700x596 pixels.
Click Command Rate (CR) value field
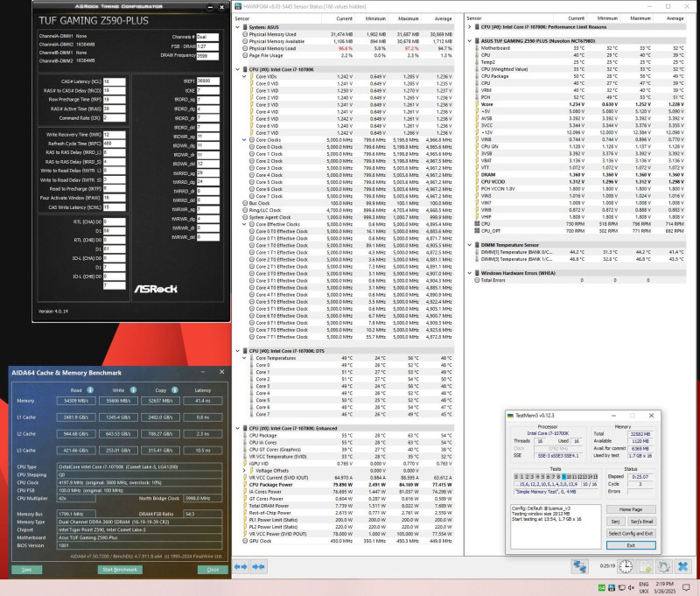[115, 118]
